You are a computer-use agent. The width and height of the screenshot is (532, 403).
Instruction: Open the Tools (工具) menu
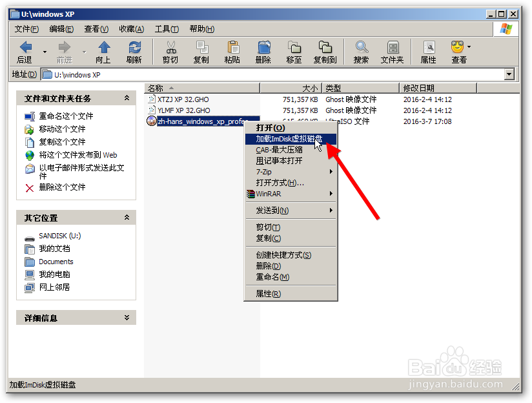tap(167, 28)
